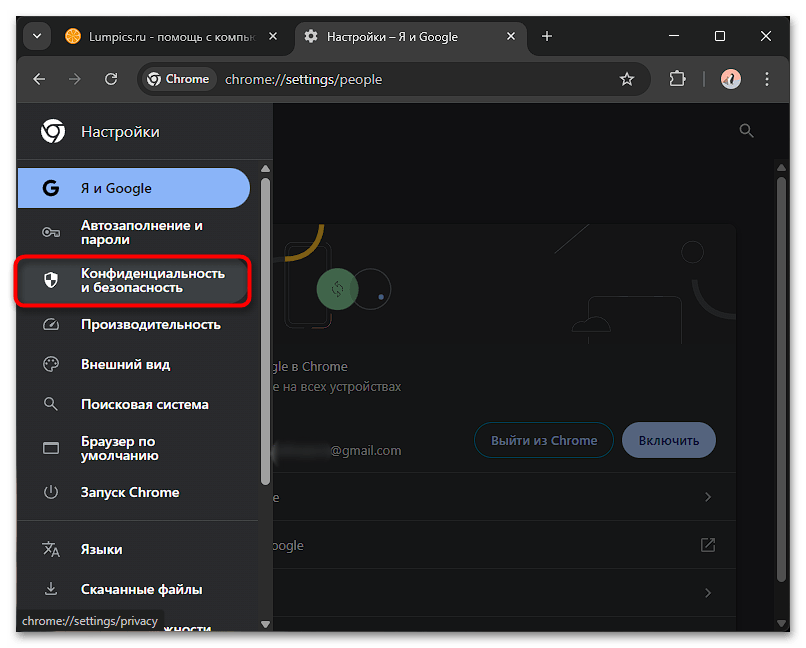Go back with the back arrow

(x=39, y=79)
